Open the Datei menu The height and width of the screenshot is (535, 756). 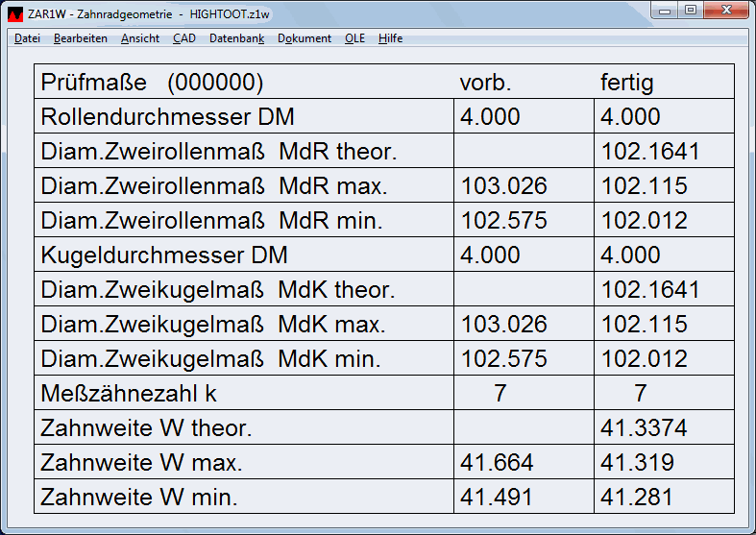[27, 38]
